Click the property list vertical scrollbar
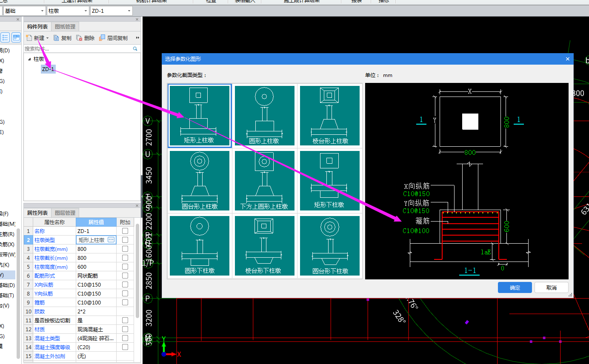This screenshot has height=364, width=589. 137,271
